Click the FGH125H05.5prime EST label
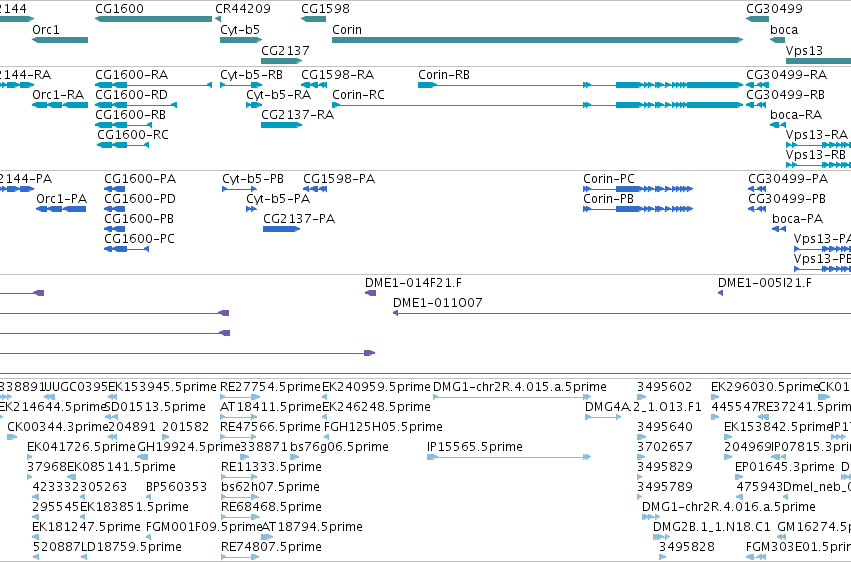Viewport: 851px width, 562px height. coord(383,427)
